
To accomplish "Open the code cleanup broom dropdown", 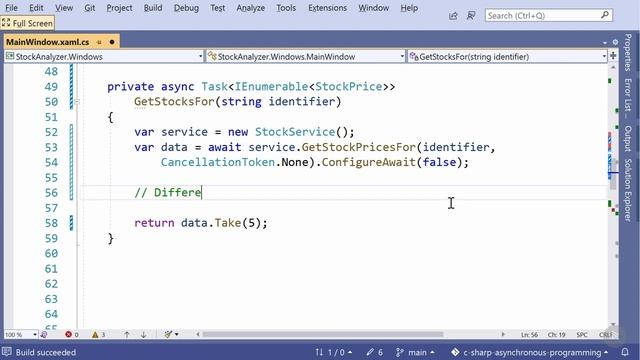I will 171,335.
